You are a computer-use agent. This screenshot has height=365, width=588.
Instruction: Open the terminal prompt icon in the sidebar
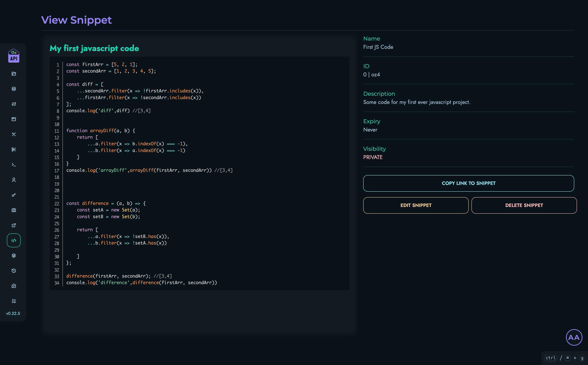tap(14, 165)
